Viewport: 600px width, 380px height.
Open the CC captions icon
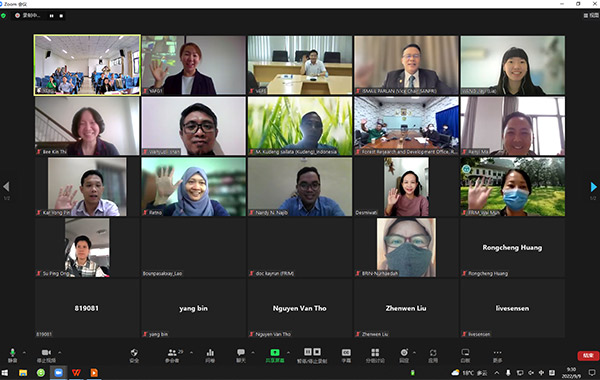tap(346, 355)
